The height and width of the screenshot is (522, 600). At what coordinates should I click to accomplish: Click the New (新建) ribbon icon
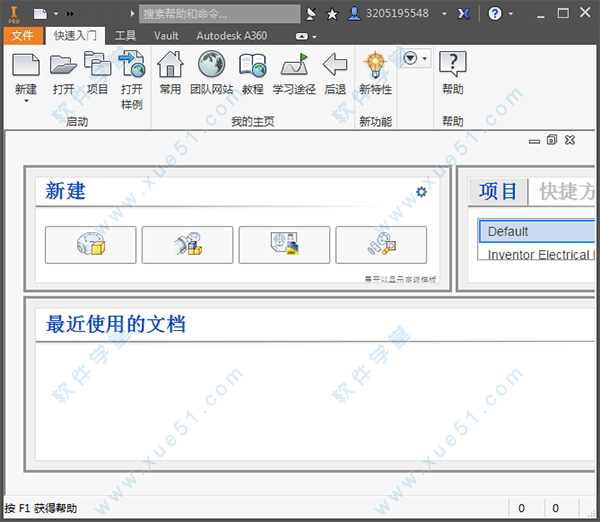26,65
